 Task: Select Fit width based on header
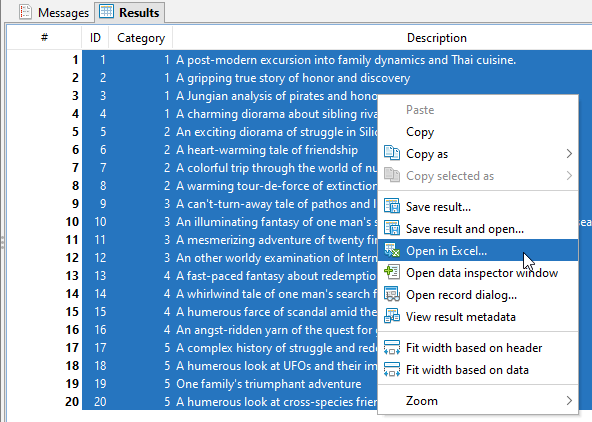click(x=478, y=348)
